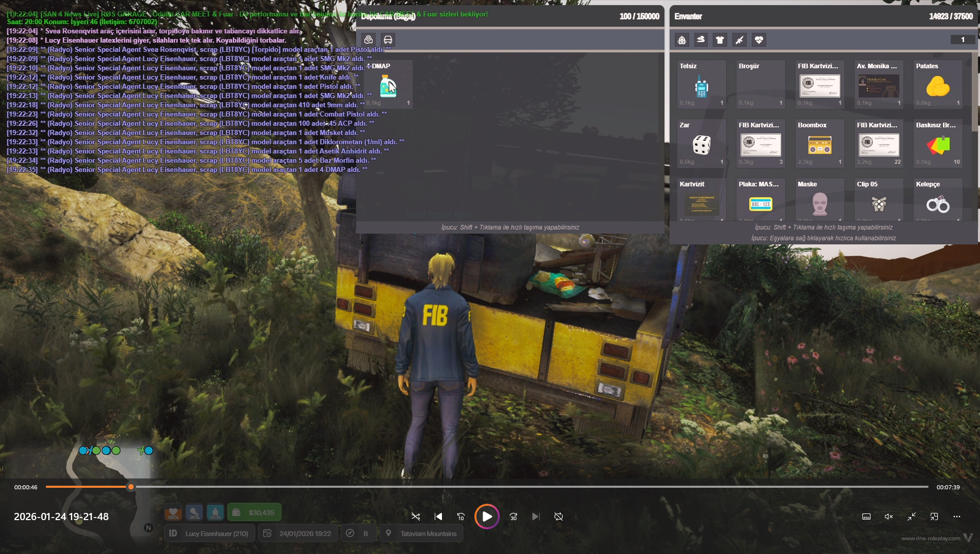Click the quantity field showing 1
Screen dimensions: 980x554
[963, 40]
